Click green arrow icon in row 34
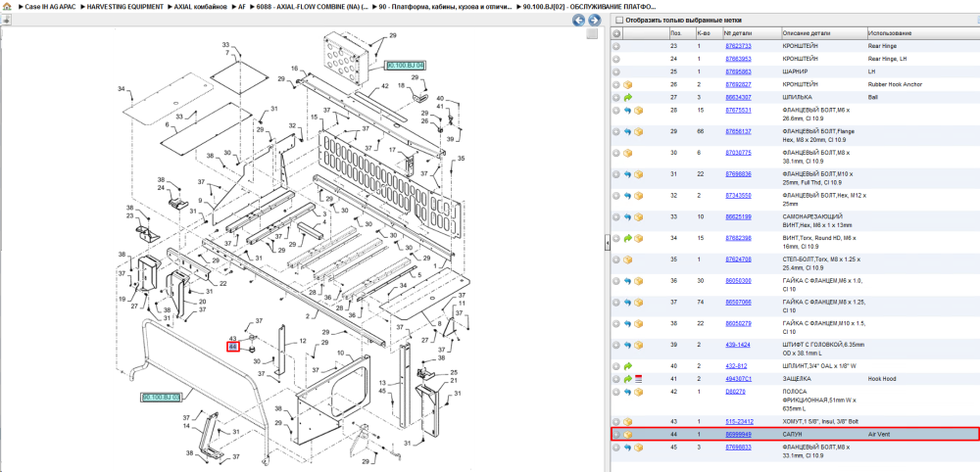980x472 pixels. tap(628, 238)
